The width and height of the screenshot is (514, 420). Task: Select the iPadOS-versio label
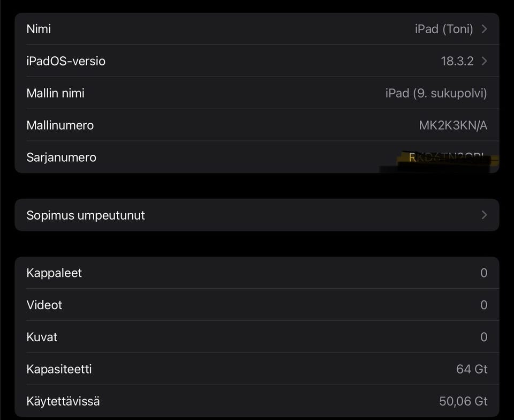pos(66,61)
